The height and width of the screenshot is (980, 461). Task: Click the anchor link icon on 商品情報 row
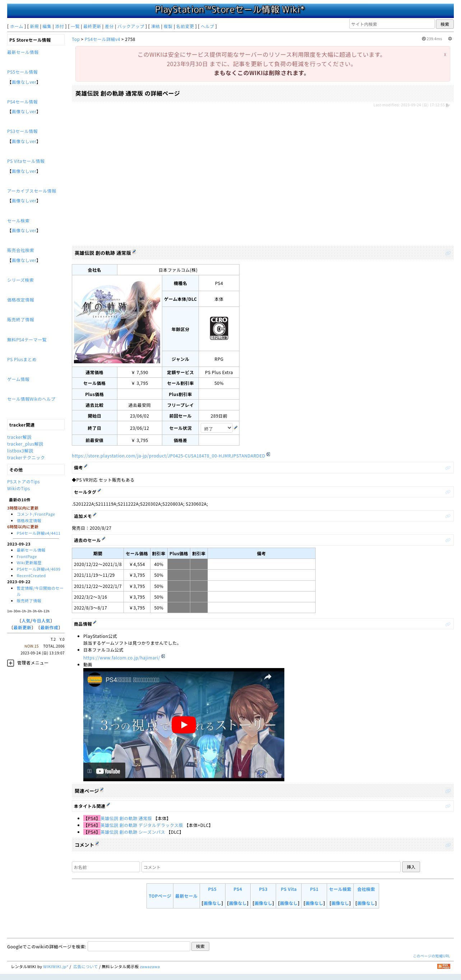[x=448, y=624]
